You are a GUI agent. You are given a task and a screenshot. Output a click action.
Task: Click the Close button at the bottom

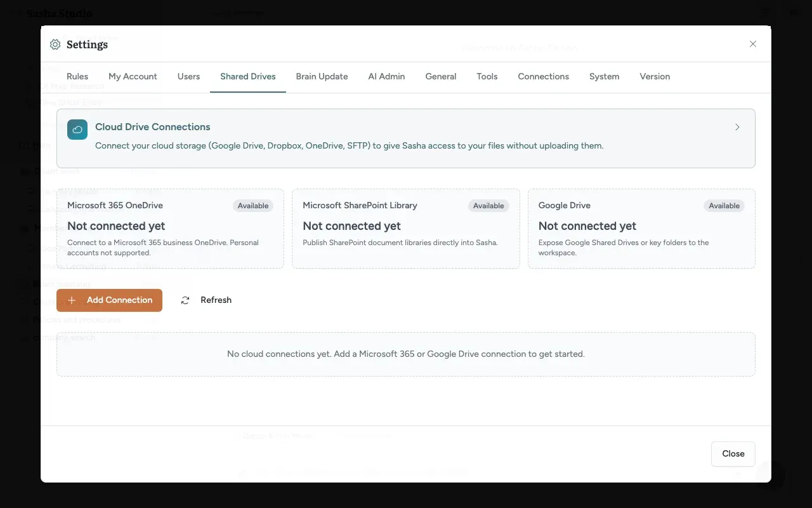tap(733, 454)
